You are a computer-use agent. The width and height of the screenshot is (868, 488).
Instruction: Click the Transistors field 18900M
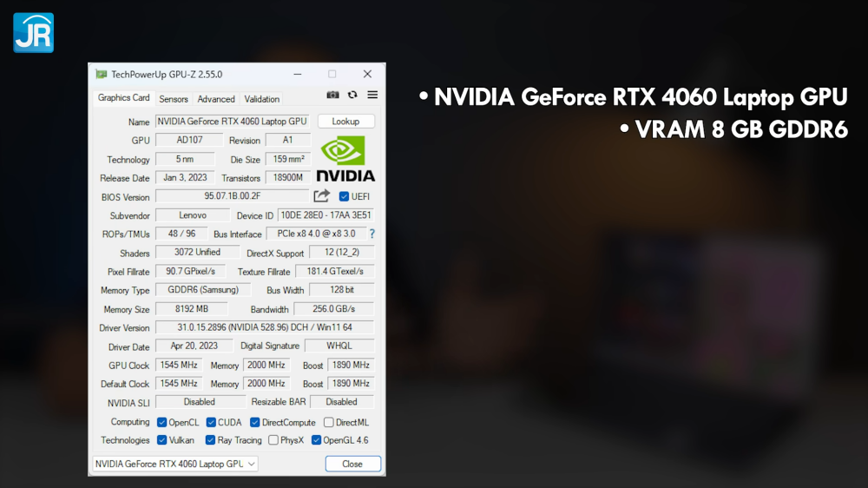pyautogui.click(x=288, y=177)
